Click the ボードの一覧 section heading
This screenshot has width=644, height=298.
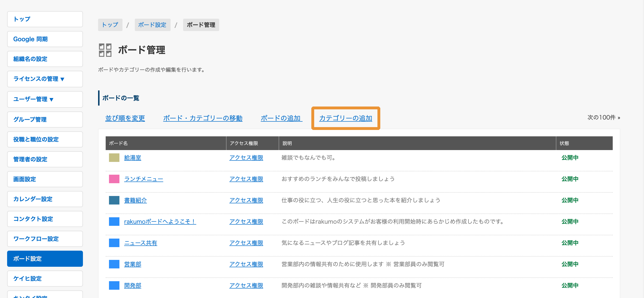coord(121,98)
